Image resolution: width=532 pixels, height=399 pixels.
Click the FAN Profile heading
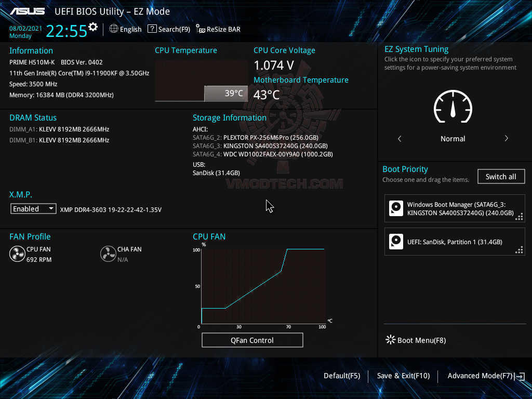pos(30,236)
